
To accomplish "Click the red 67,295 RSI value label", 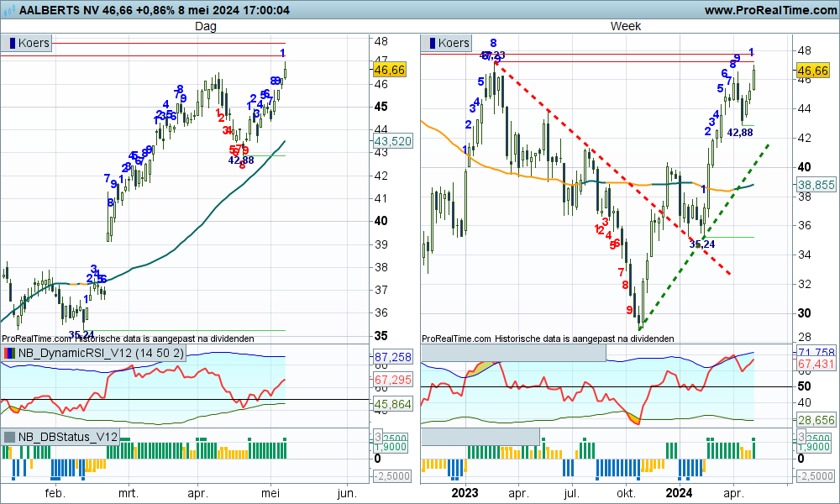I will (392, 380).
